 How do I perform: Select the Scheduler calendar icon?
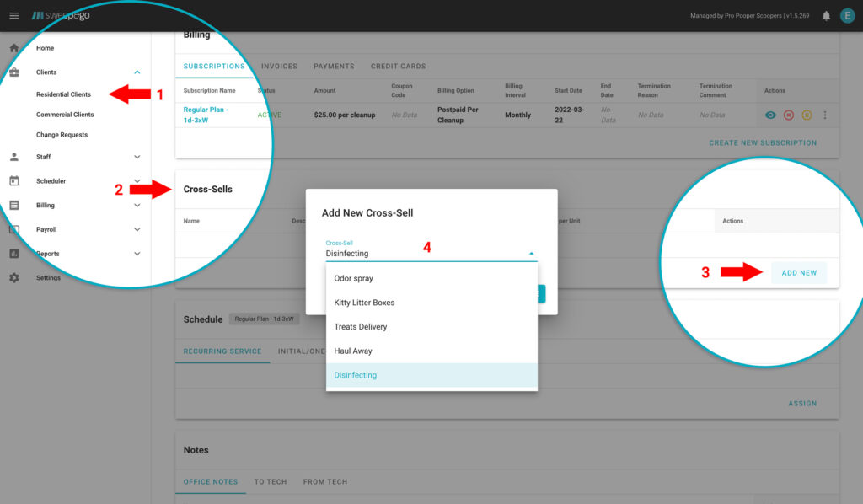[x=13, y=180]
